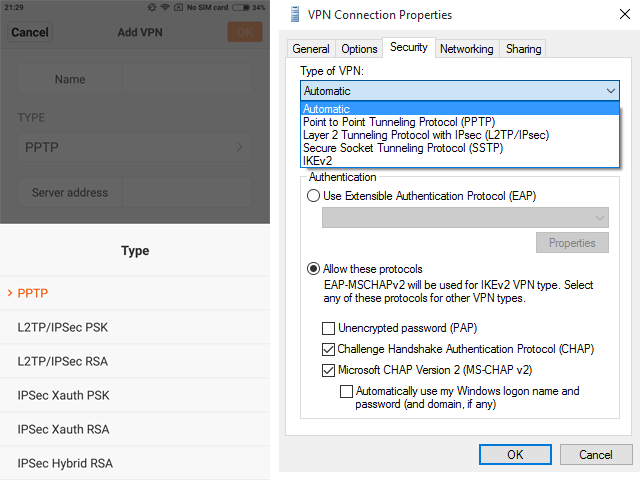The image size is (640, 480).
Task: Uncheck Challenge Handshake Authentication Protocol (CHAP)
Action: tap(329, 349)
